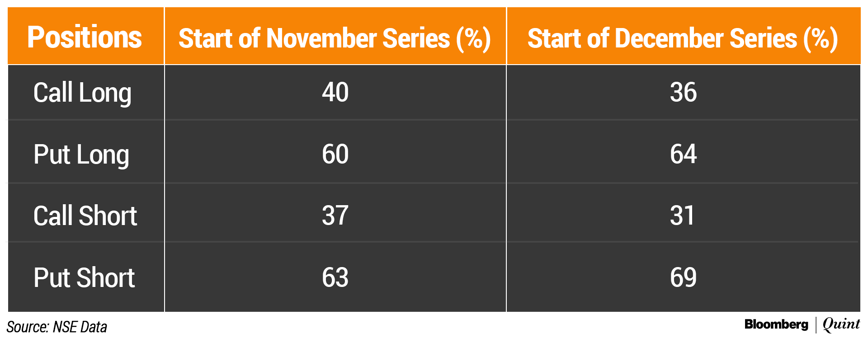The height and width of the screenshot is (338, 868).
Task: Click Call Short November value 37
Action: click(335, 216)
